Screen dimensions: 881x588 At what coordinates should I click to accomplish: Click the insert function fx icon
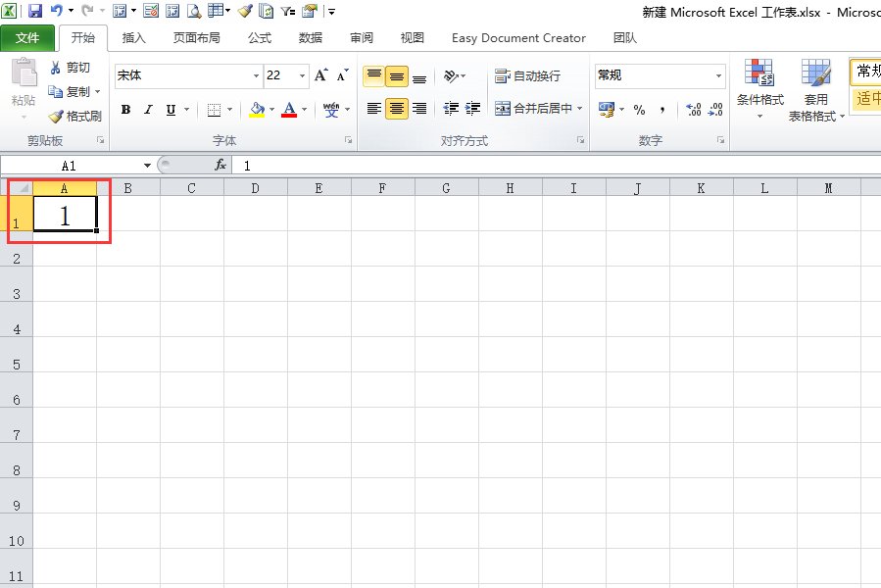220,166
